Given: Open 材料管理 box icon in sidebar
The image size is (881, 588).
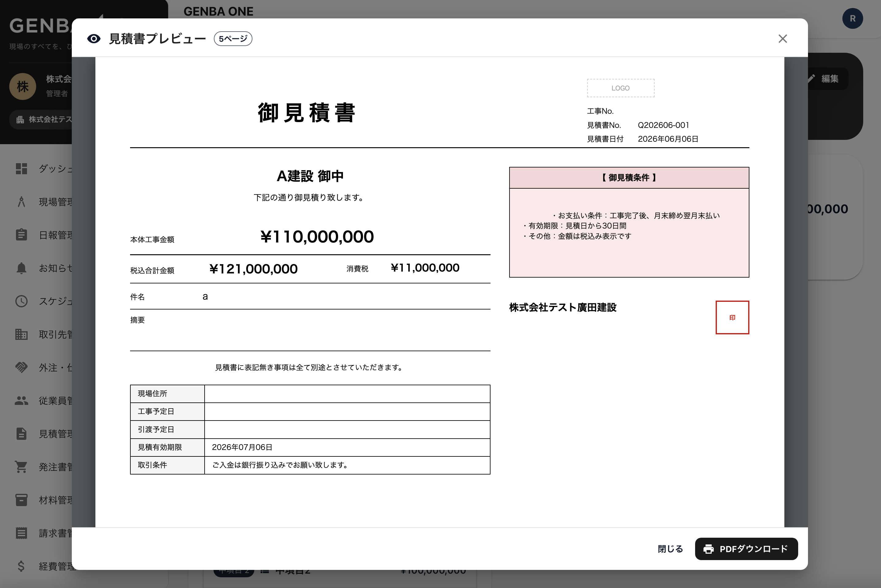Looking at the screenshot, I should (x=21, y=500).
